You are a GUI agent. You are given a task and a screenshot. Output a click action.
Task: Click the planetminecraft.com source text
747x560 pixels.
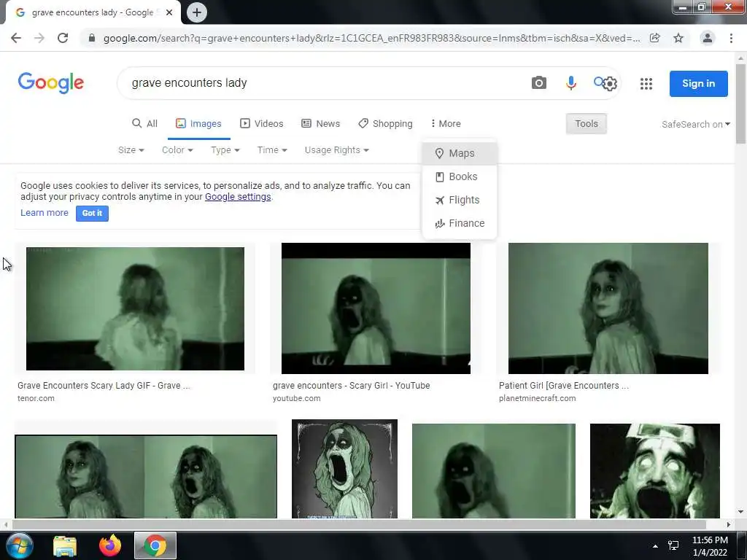tap(537, 399)
